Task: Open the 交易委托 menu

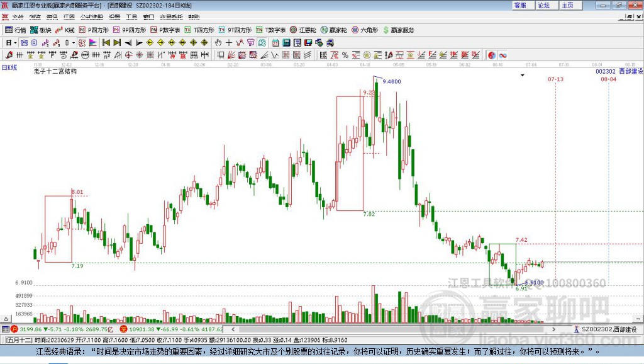Action: 171,17
